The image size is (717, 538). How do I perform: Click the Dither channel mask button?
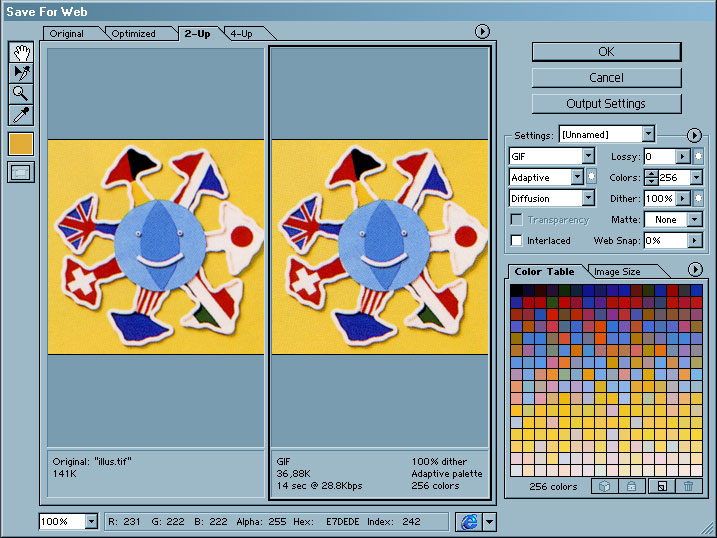(698, 198)
